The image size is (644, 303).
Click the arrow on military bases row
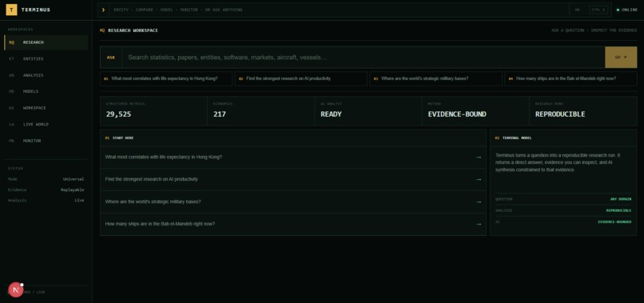click(x=478, y=201)
